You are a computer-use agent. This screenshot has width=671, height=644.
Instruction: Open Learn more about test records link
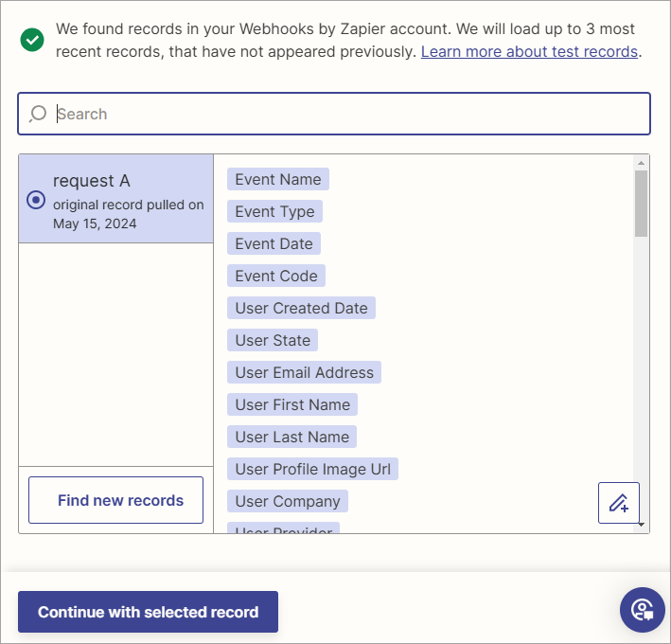click(529, 51)
